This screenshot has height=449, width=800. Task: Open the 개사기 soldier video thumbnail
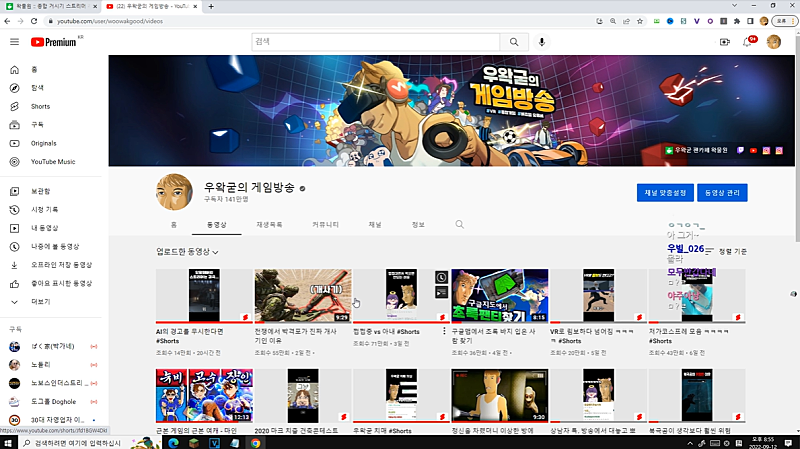(x=303, y=296)
